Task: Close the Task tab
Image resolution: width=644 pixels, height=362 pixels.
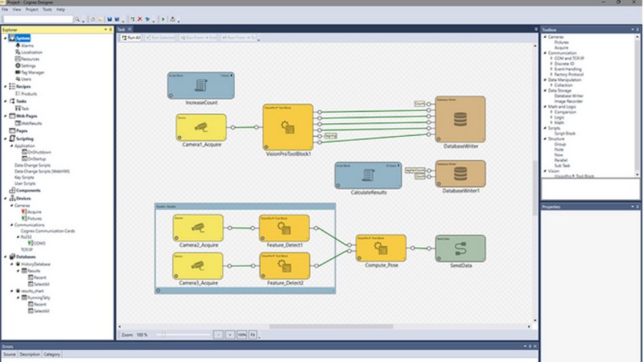Action: pos(130,30)
